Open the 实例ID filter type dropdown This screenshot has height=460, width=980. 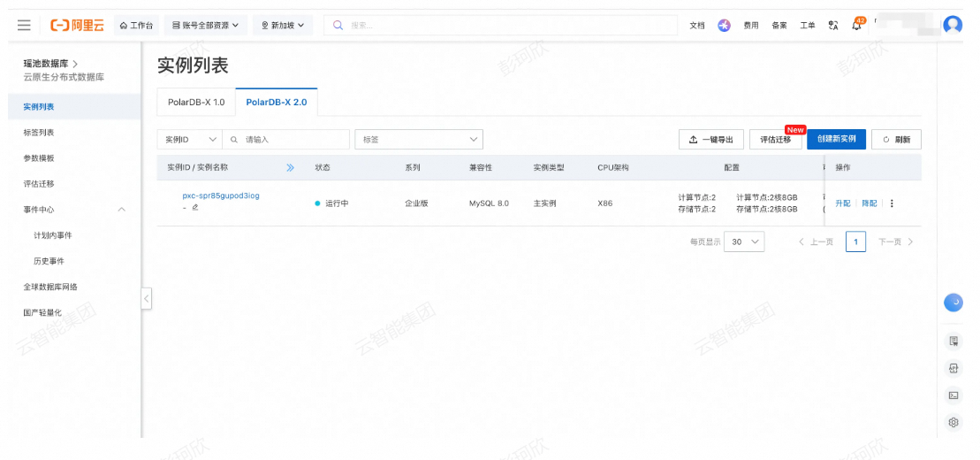(x=189, y=140)
